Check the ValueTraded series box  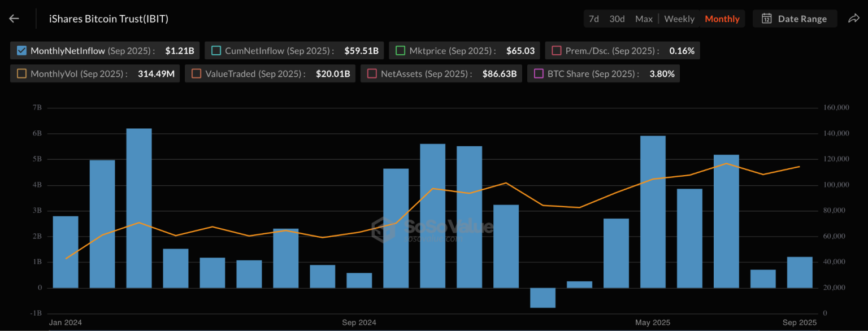click(197, 73)
